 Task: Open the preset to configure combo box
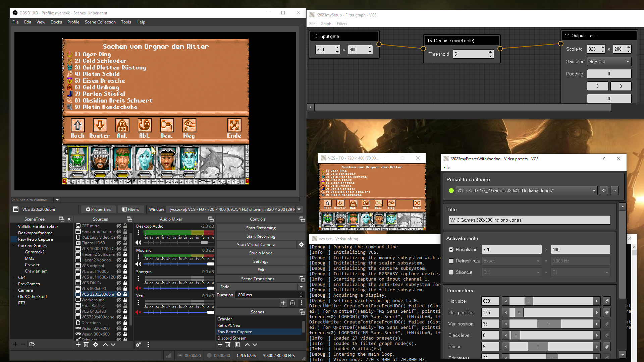[526, 190]
